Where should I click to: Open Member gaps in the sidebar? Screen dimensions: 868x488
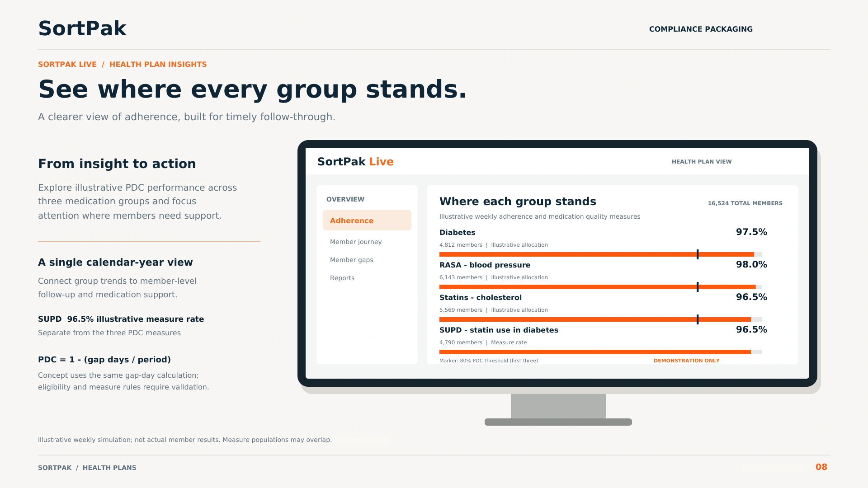(352, 260)
